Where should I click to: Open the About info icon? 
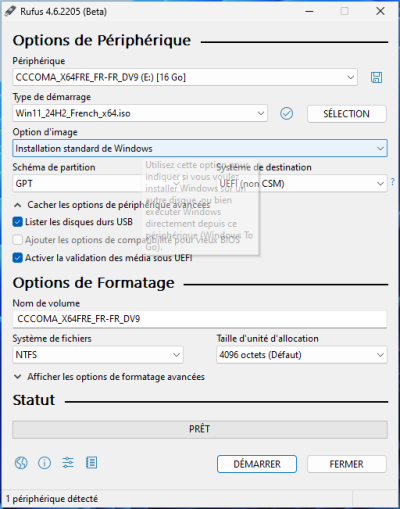(44, 463)
